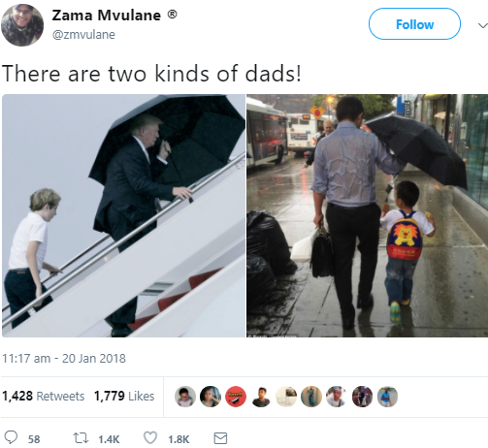View the 1,779 Likes list

pos(124,396)
